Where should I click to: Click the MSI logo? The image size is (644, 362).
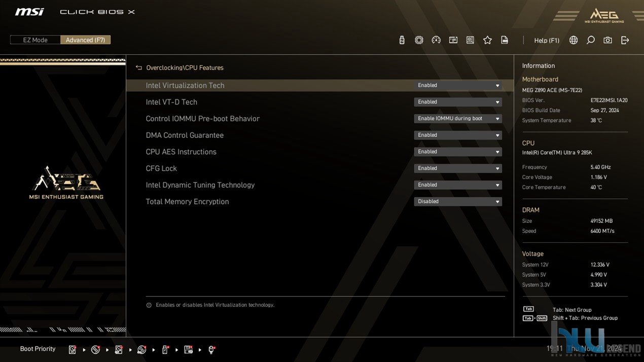(x=29, y=12)
